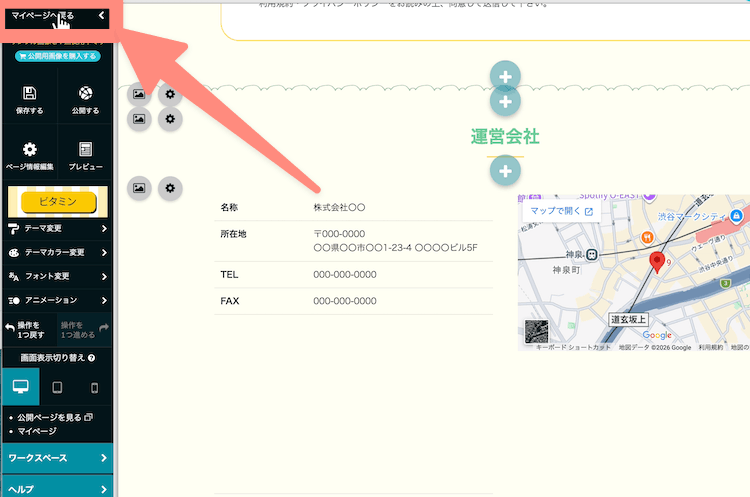Expand the テーマカラー変更 menu
This screenshot has width=750, height=497.
point(57,253)
